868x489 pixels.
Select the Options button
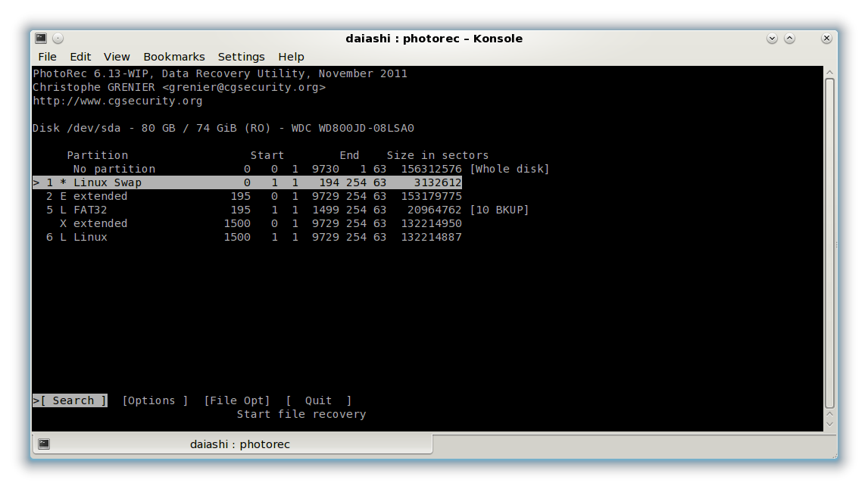coord(155,400)
